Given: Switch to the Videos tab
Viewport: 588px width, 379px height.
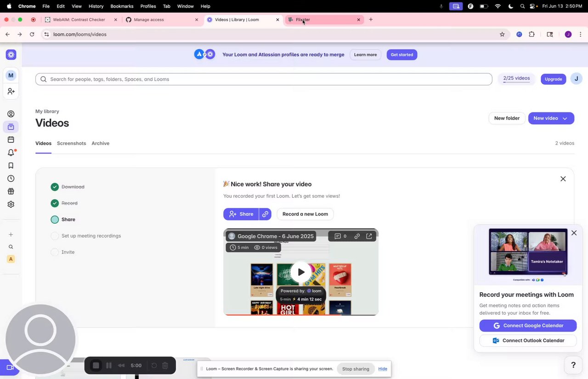Looking at the screenshot, I should [44, 143].
